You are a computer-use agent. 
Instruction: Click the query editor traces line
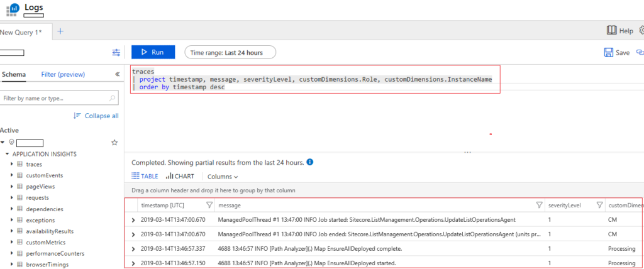click(143, 72)
